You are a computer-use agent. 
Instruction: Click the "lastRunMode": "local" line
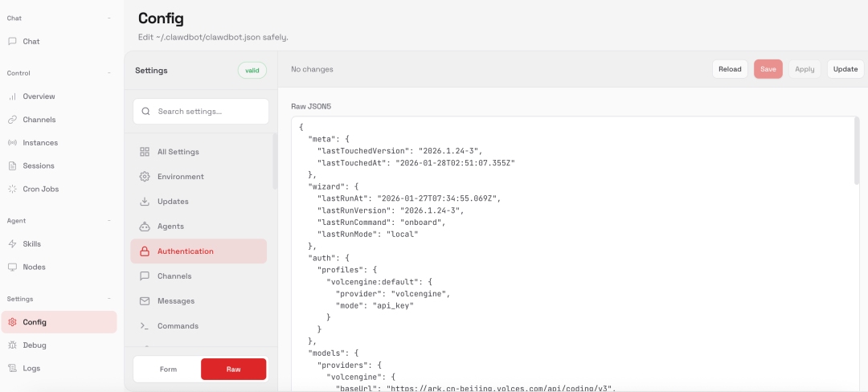click(x=367, y=235)
